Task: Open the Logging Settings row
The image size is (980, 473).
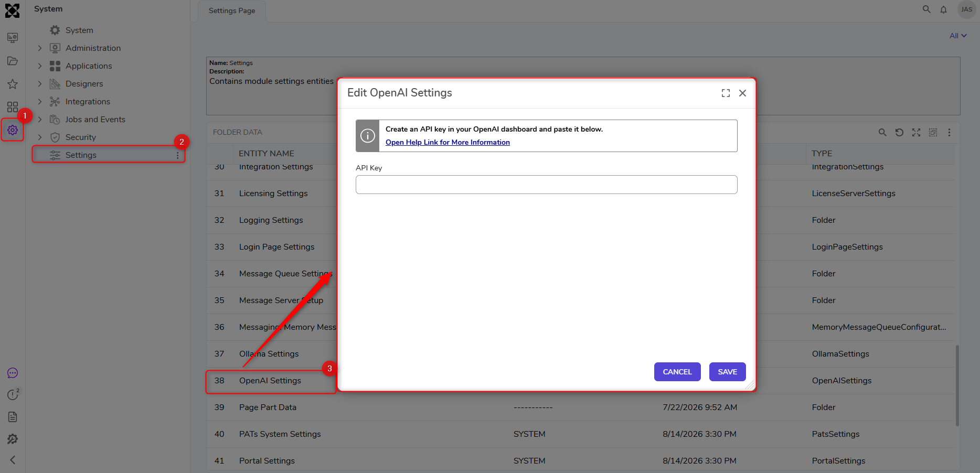Action: click(x=271, y=220)
